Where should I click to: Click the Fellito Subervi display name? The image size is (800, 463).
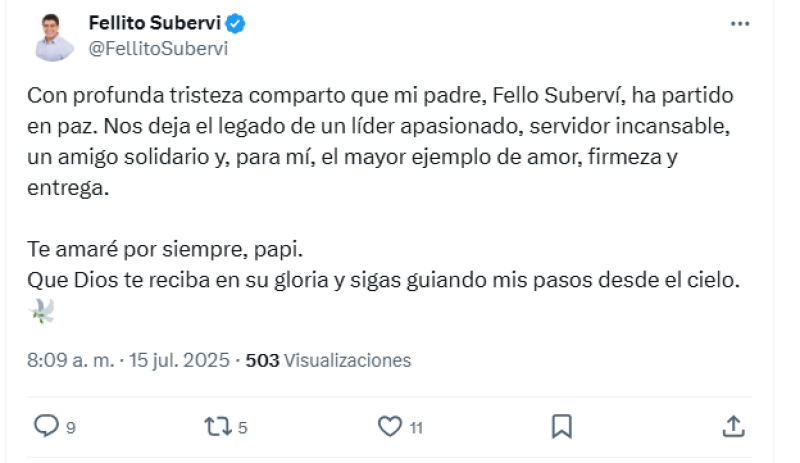[x=155, y=23]
